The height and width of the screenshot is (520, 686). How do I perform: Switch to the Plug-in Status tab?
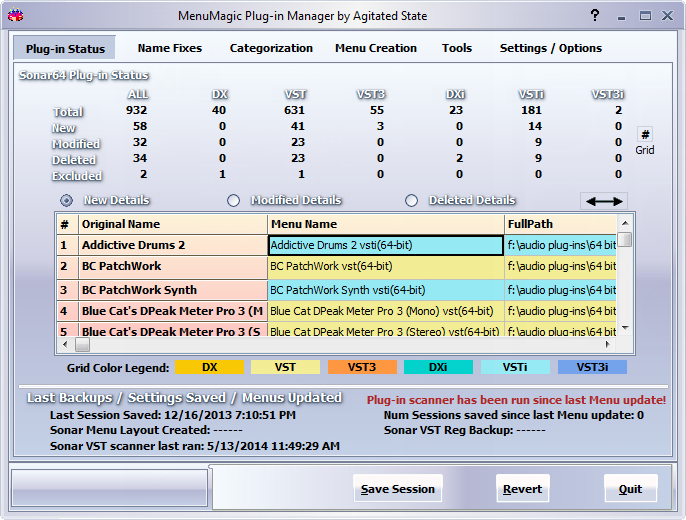click(65, 48)
